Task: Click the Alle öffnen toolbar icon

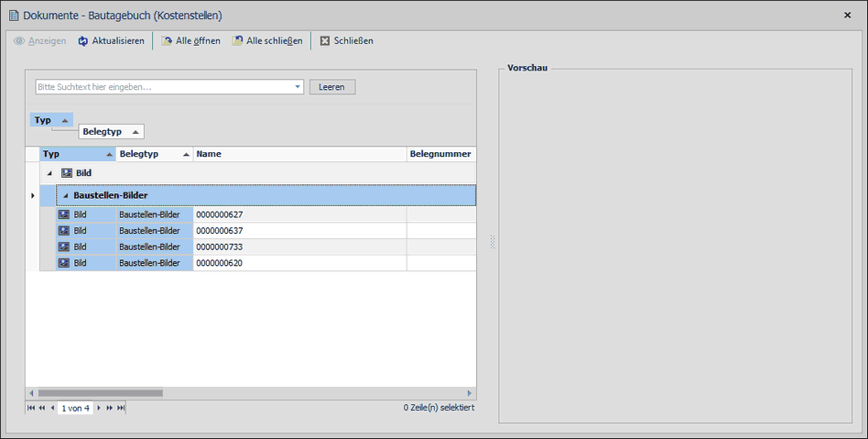Action: [167, 41]
